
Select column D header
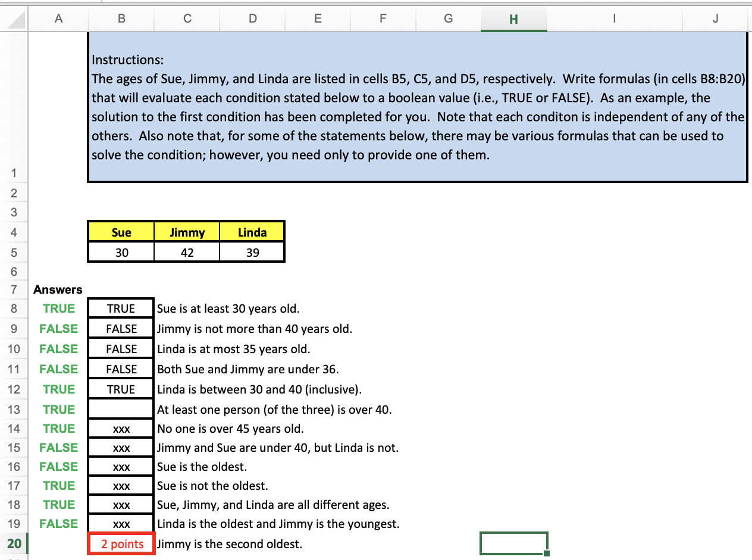point(252,18)
